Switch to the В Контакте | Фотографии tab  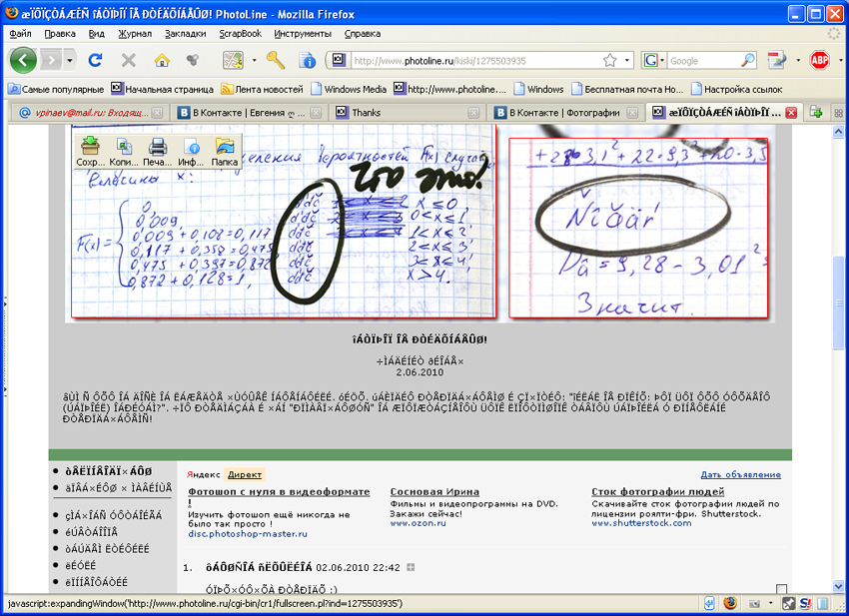(x=565, y=113)
